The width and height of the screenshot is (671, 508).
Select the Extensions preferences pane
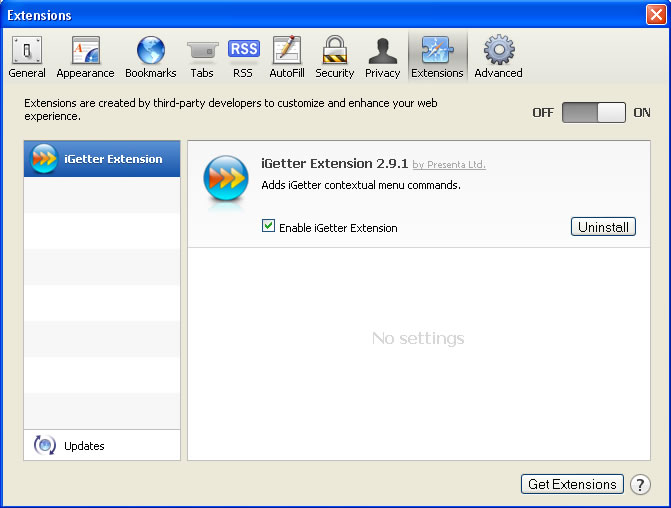[437, 57]
